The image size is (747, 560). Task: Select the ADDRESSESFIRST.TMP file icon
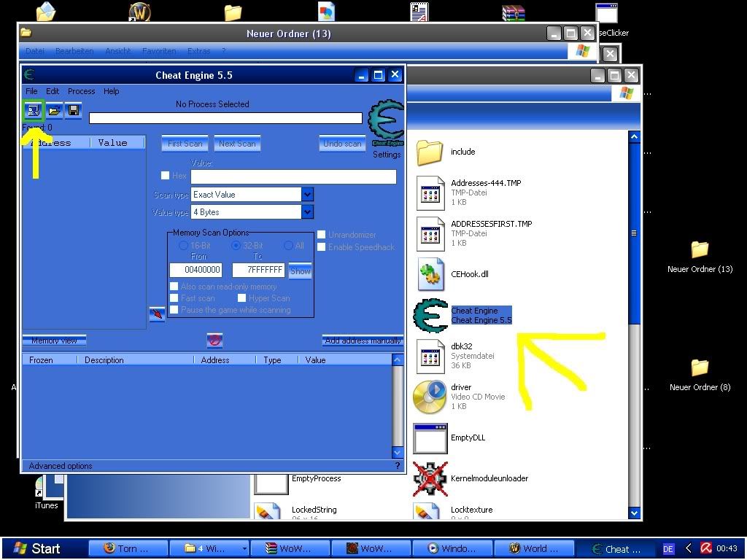pos(430,234)
